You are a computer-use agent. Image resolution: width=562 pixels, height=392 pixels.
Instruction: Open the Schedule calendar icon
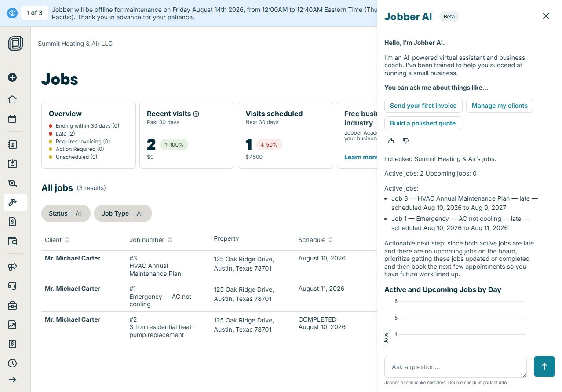click(12, 119)
